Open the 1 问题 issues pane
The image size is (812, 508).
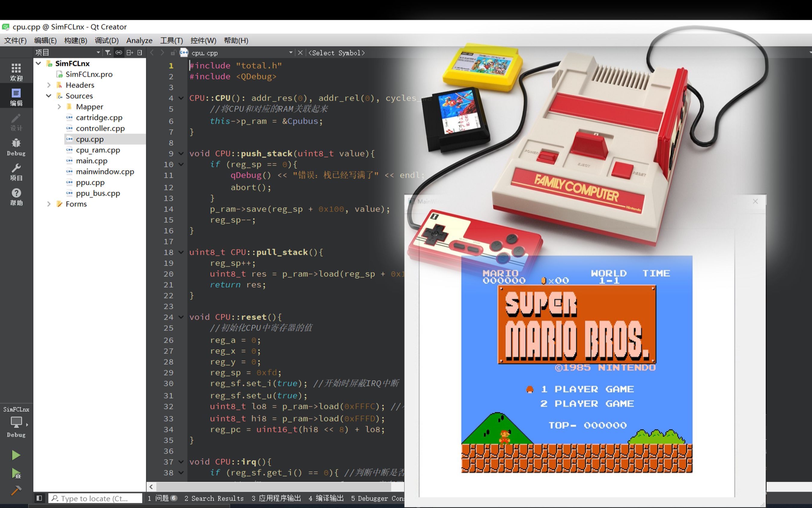[x=163, y=498]
